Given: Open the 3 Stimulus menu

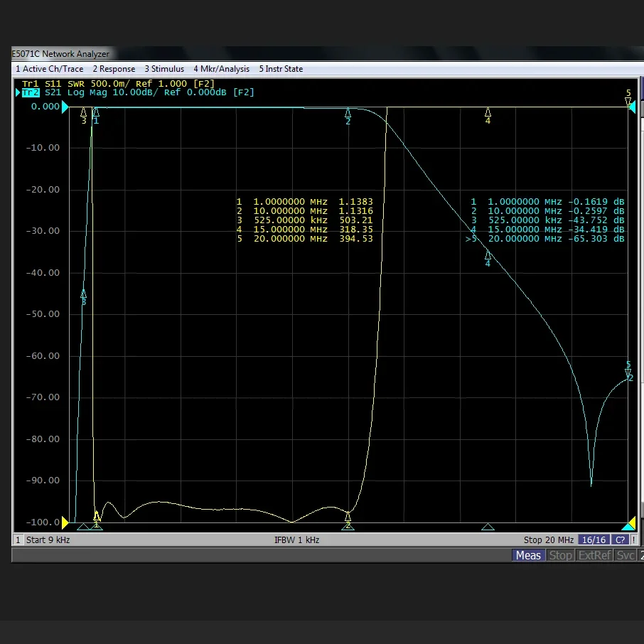Looking at the screenshot, I should [x=164, y=69].
